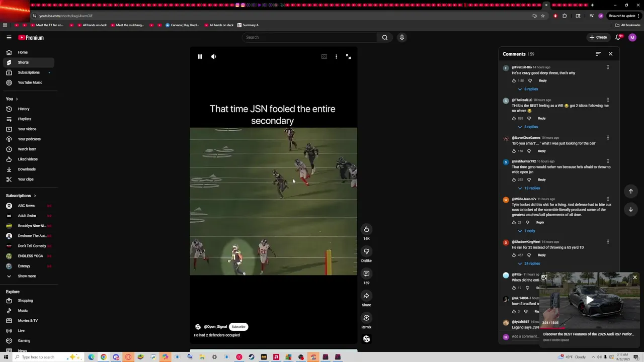The height and width of the screenshot is (362, 644).
Task: Expand 13 replies under @slabhunter792 comment
Action: 529,188
